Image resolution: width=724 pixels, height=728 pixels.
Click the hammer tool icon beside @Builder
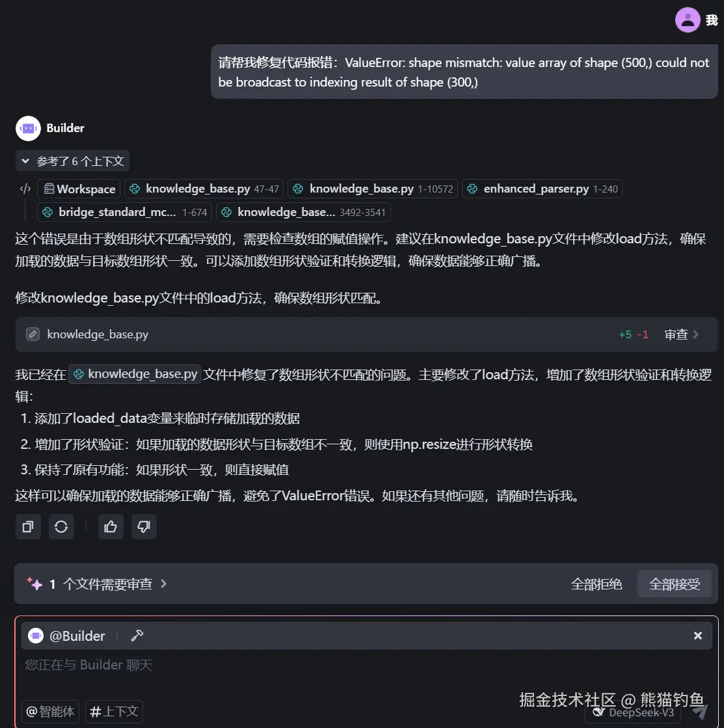coord(137,635)
